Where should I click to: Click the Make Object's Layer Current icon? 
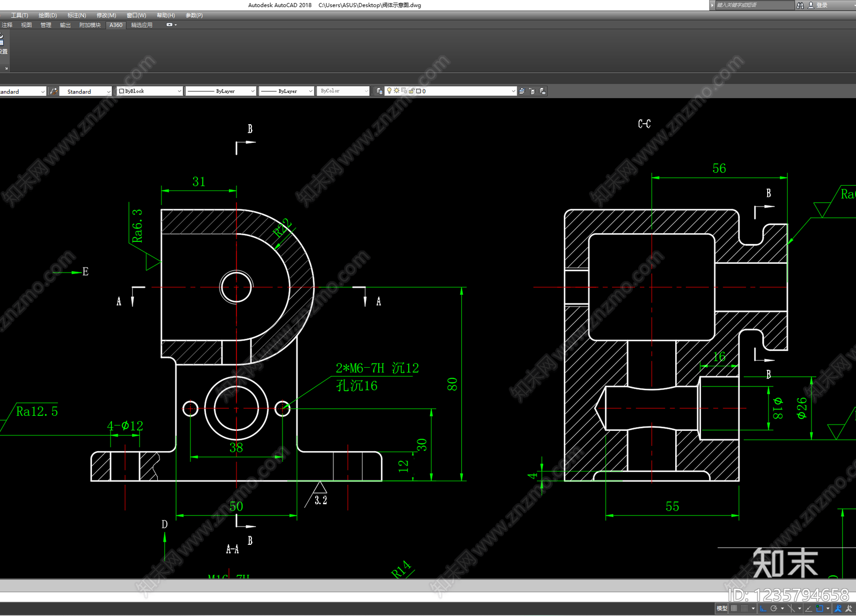tap(522, 91)
